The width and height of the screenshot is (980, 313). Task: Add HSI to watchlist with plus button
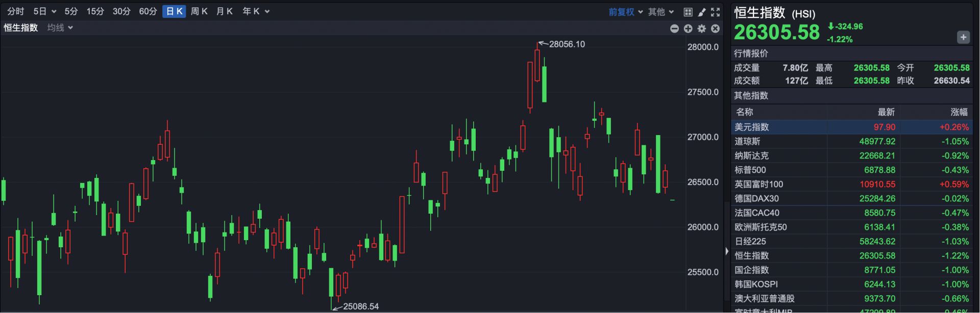click(963, 37)
